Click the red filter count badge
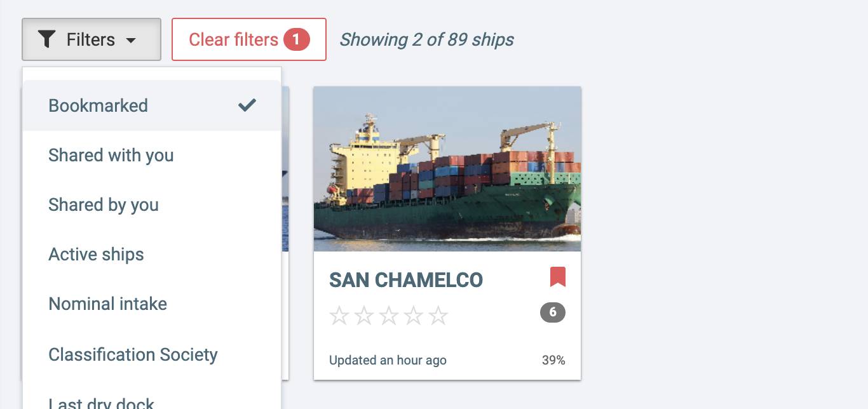The height and width of the screenshot is (409, 868). (297, 39)
